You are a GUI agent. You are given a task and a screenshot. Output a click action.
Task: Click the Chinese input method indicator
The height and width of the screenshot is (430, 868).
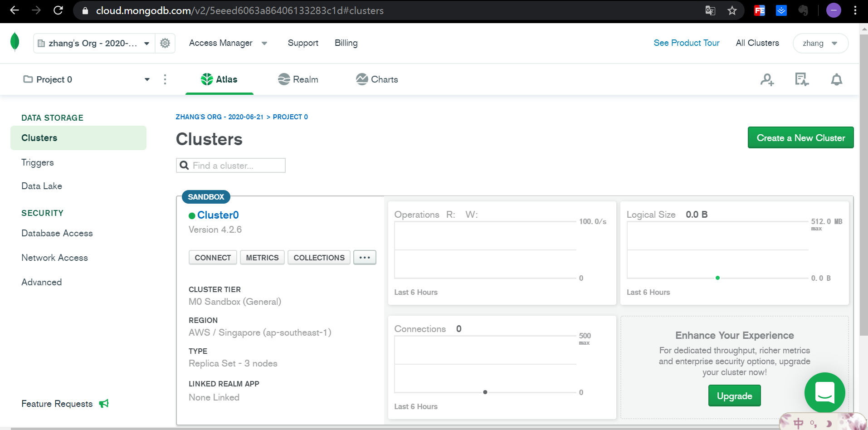pos(799,423)
